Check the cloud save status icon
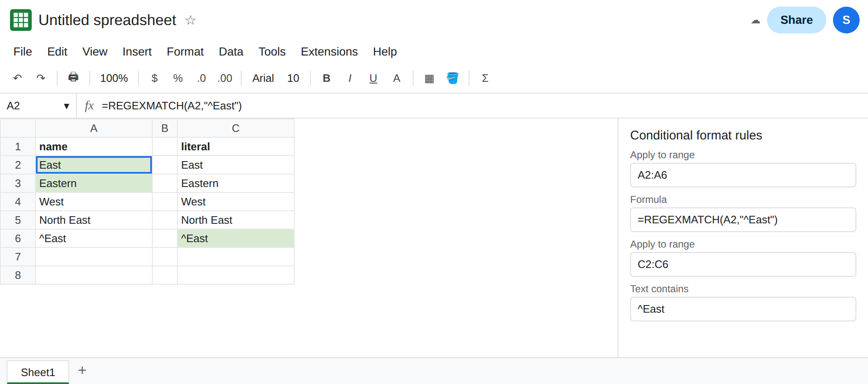 pyautogui.click(x=755, y=20)
